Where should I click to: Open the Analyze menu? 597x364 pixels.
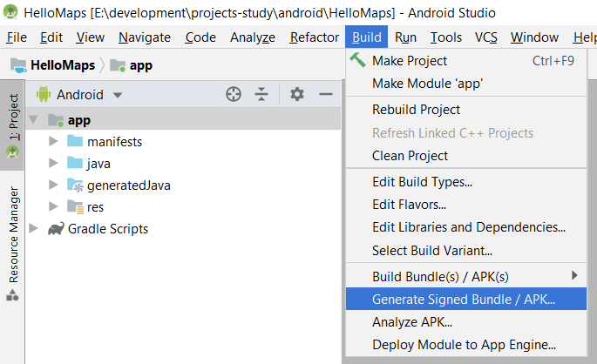pos(253,37)
